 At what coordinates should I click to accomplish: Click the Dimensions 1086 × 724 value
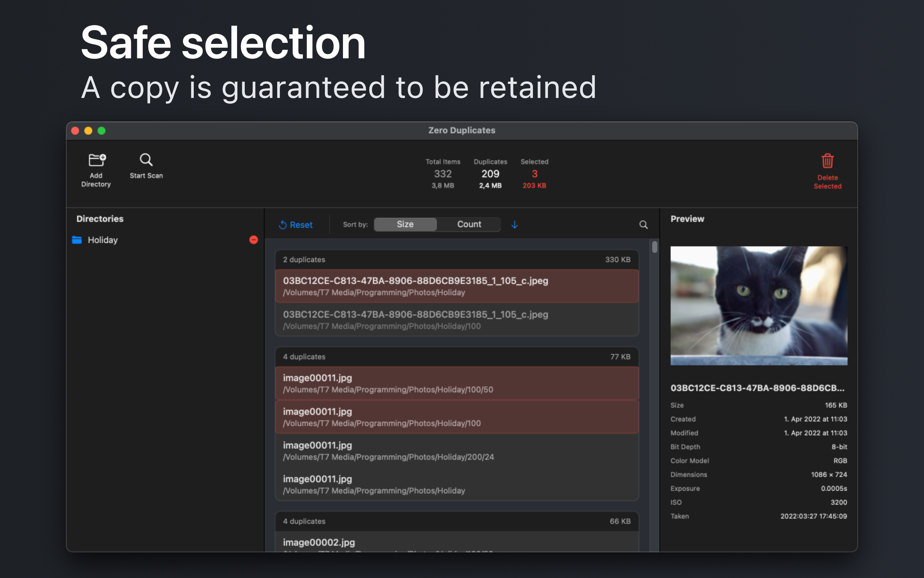click(x=829, y=474)
